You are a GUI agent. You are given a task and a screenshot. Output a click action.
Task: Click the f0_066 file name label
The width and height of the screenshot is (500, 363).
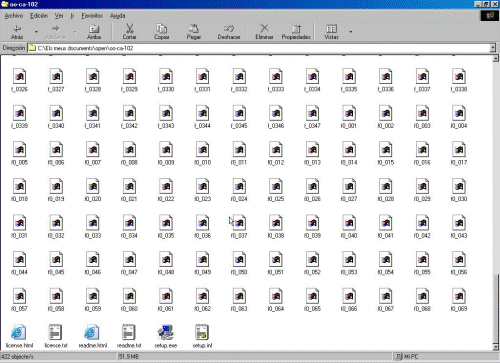[x=349, y=309]
